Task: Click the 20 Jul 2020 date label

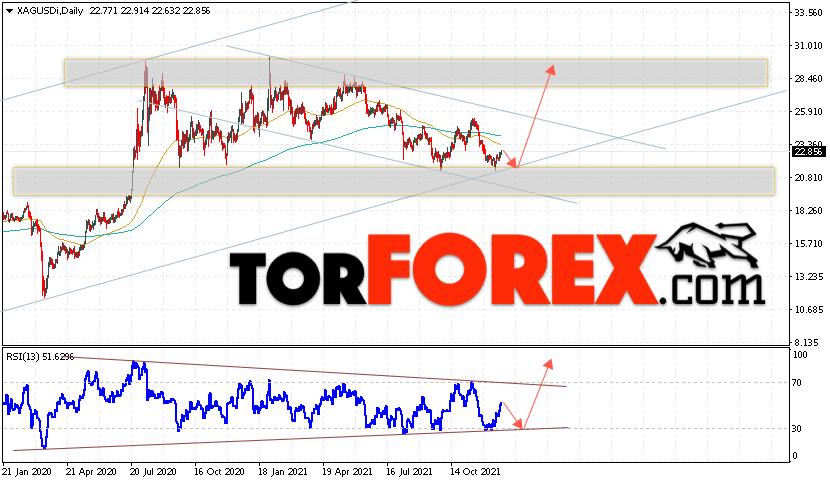Action: click(154, 471)
